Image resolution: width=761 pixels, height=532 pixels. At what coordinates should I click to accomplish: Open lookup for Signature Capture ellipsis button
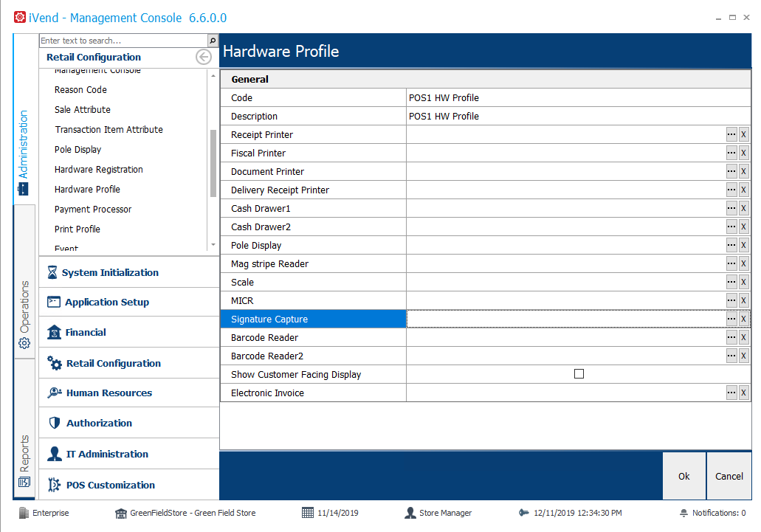(x=731, y=319)
